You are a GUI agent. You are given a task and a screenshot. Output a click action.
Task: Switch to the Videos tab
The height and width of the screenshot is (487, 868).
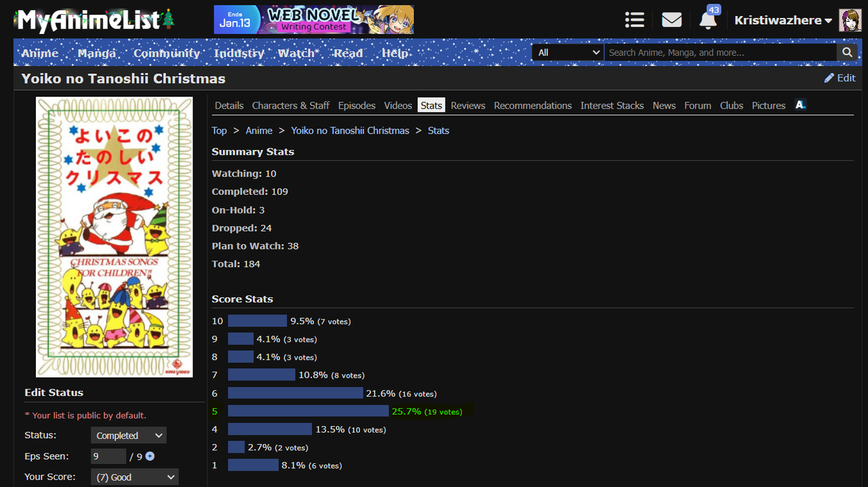(x=398, y=105)
